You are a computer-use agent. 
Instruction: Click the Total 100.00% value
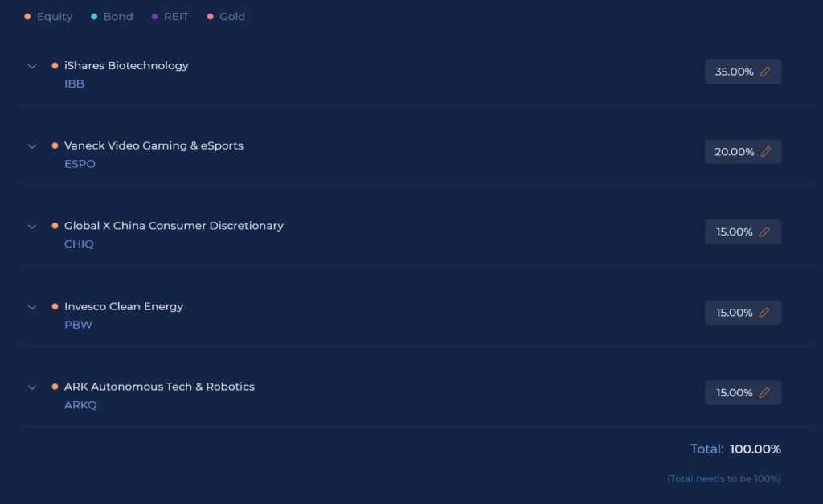755,449
